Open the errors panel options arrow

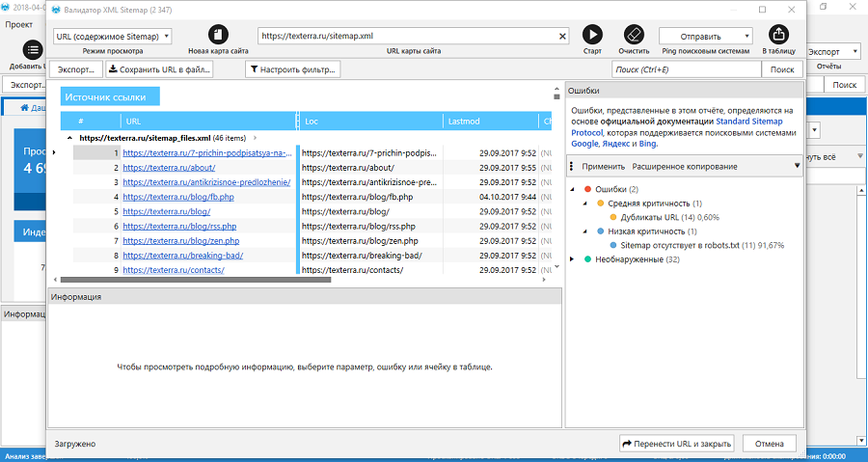pyautogui.click(x=798, y=166)
